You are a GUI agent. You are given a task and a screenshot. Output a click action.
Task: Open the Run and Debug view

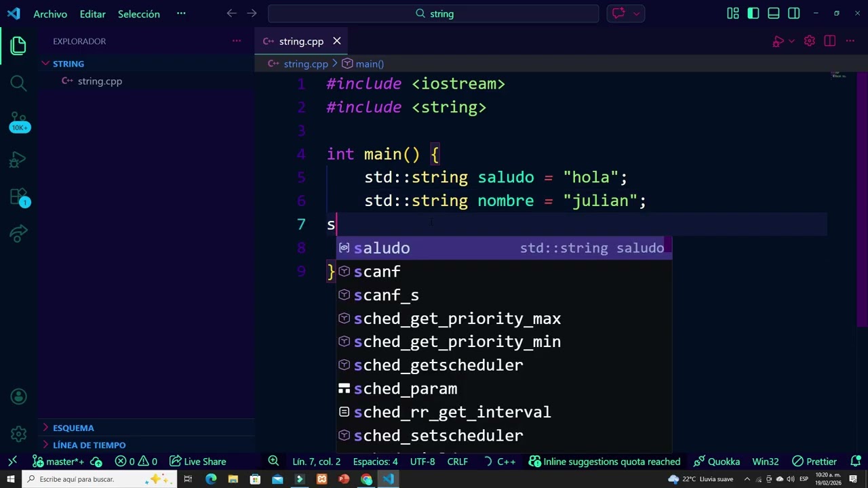click(x=18, y=160)
